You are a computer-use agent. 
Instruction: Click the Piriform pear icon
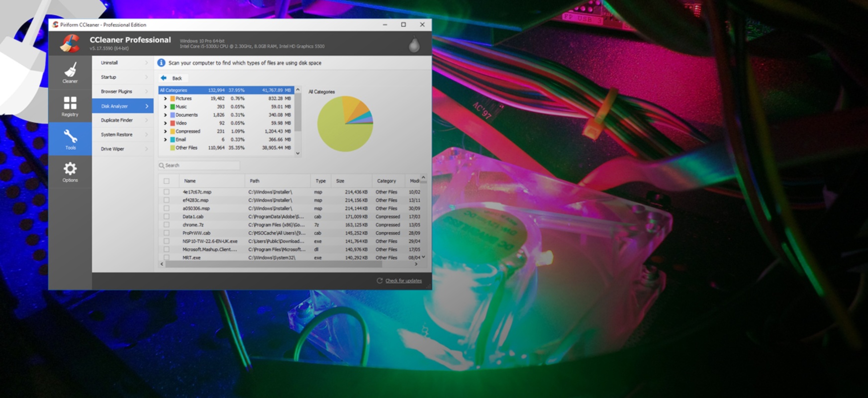coord(414,44)
